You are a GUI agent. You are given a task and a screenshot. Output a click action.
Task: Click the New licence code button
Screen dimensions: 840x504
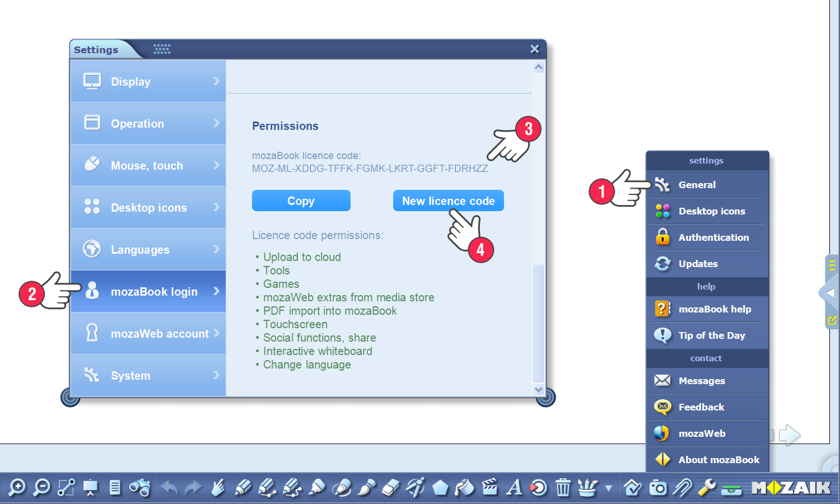point(448,201)
